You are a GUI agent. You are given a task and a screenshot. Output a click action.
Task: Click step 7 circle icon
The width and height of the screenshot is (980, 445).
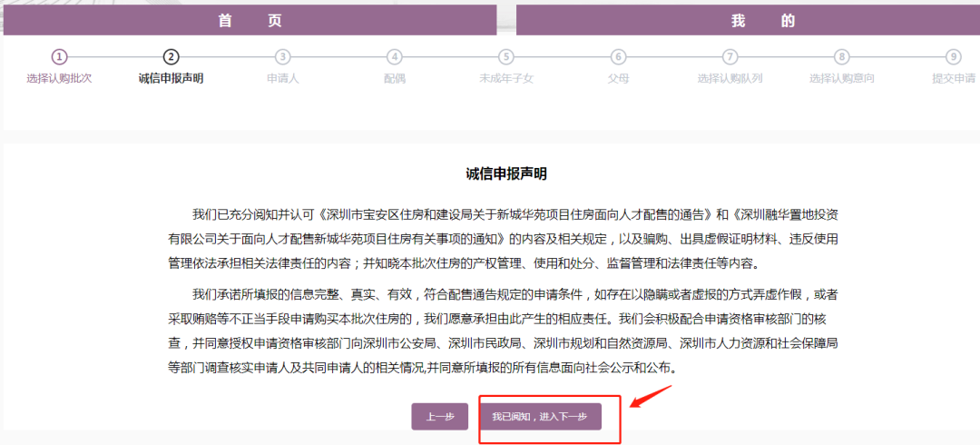pos(730,57)
